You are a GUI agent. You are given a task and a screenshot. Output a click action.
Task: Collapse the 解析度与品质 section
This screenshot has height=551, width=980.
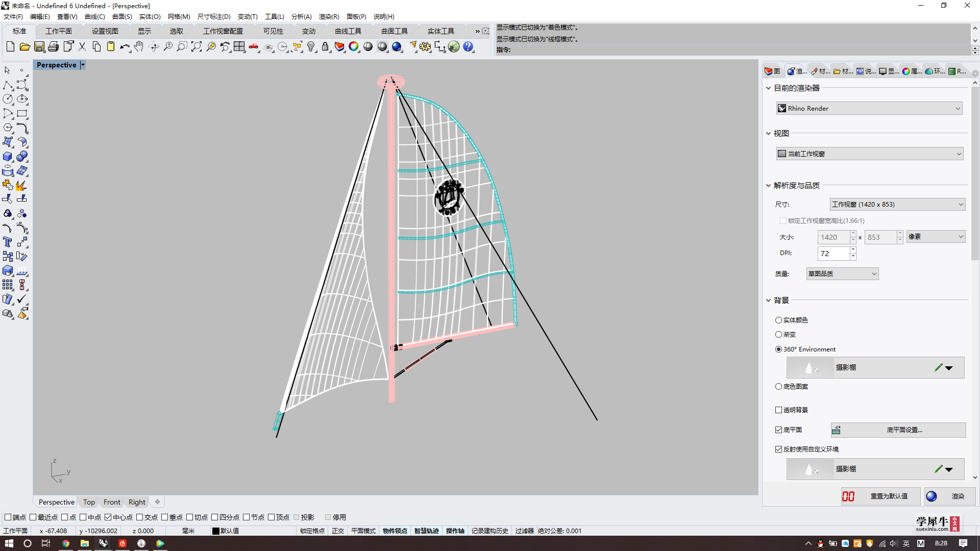coord(768,186)
